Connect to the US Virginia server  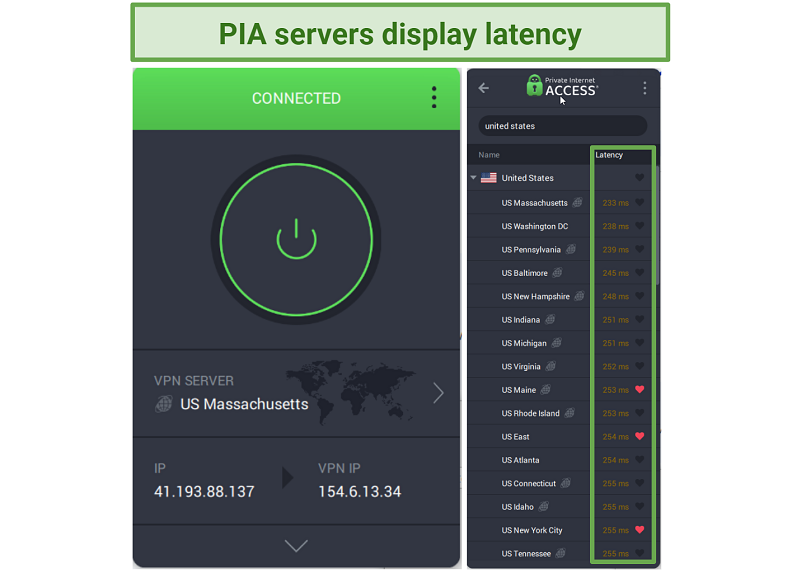[561, 366]
